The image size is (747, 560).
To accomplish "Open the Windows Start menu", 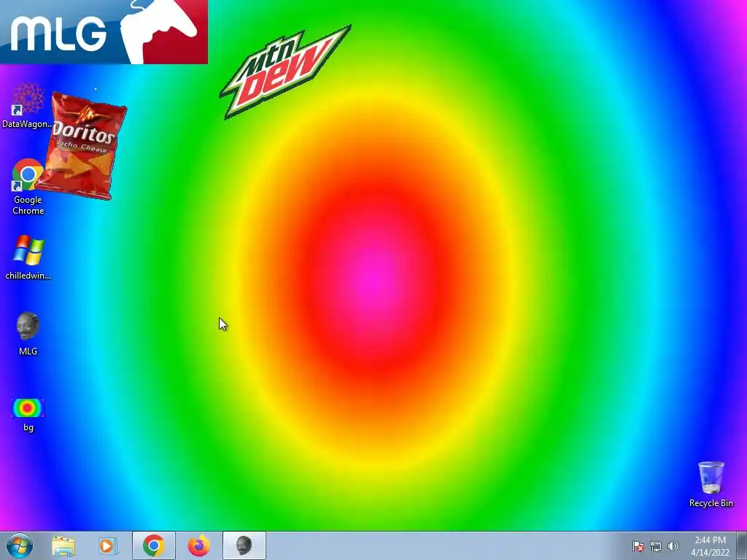I will [x=20, y=545].
